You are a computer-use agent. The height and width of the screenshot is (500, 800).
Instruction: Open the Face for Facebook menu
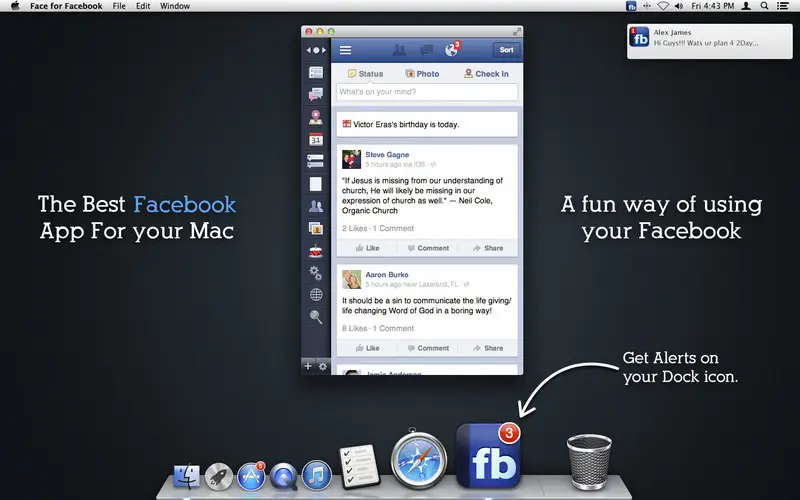point(66,6)
